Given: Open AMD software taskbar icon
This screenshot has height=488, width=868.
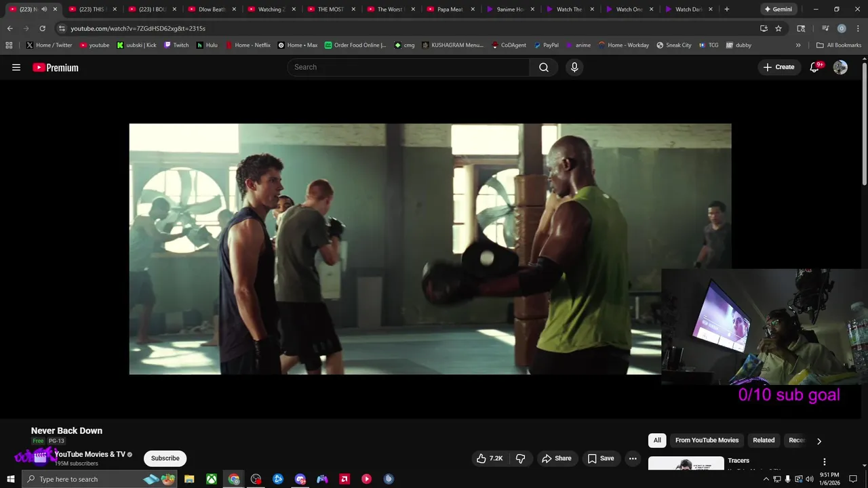Looking at the screenshot, I should point(344,479).
